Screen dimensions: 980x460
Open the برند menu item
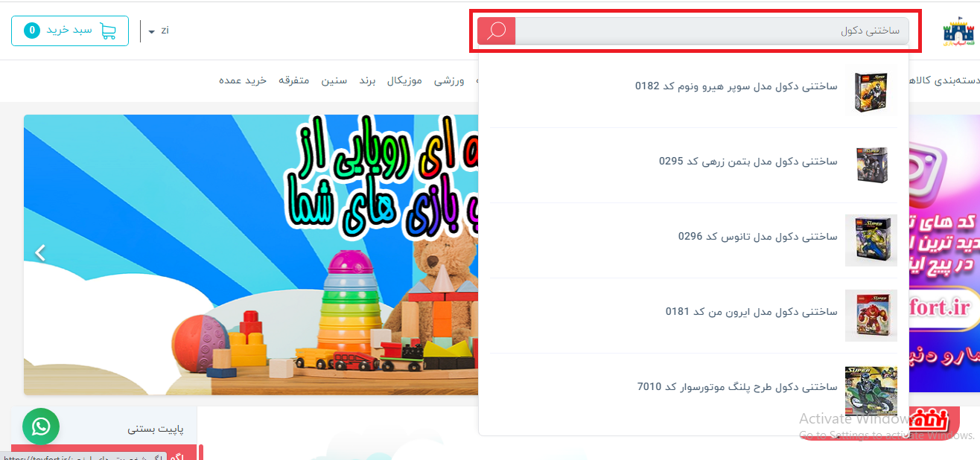[x=368, y=80]
